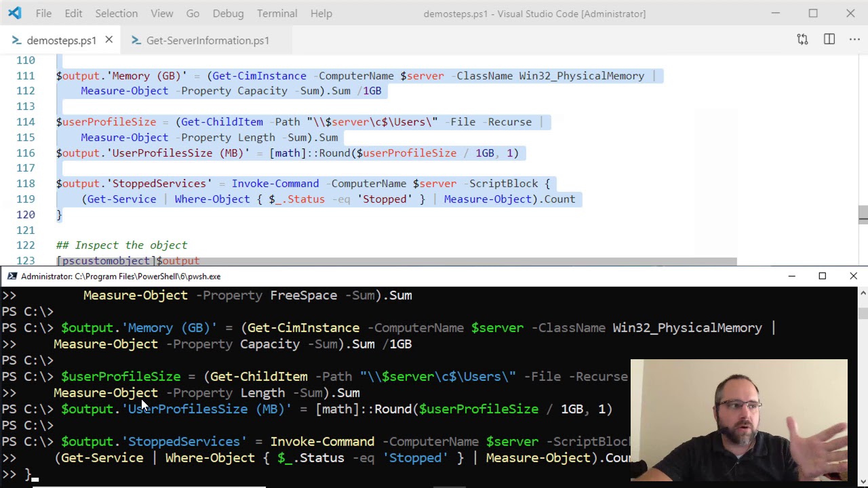The image size is (868, 488).
Task: Click [pscustomobject]$output on line 123
Action: tap(127, 261)
